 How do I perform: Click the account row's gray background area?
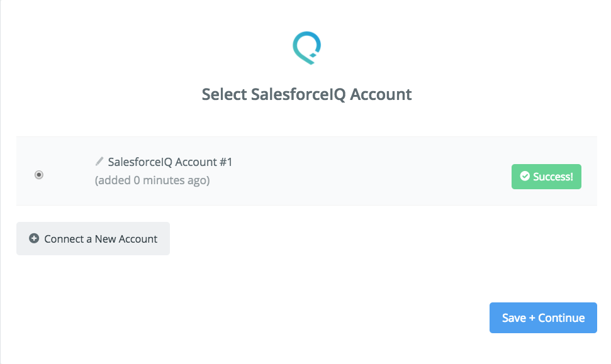(306, 171)
